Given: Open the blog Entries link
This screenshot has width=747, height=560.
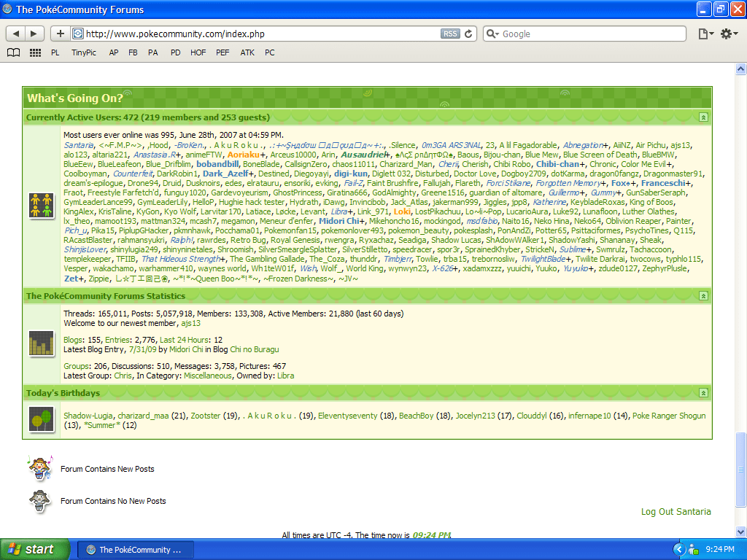Looking at the screenshot, I should 117,340.
